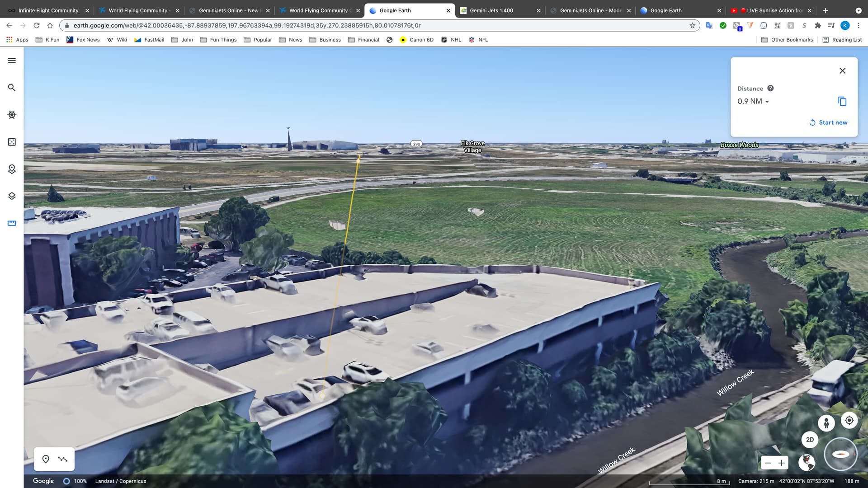Viewport: 868px width, 488px height.
Task: Bookmark this page with the star
Action: [x=692, y=25]
